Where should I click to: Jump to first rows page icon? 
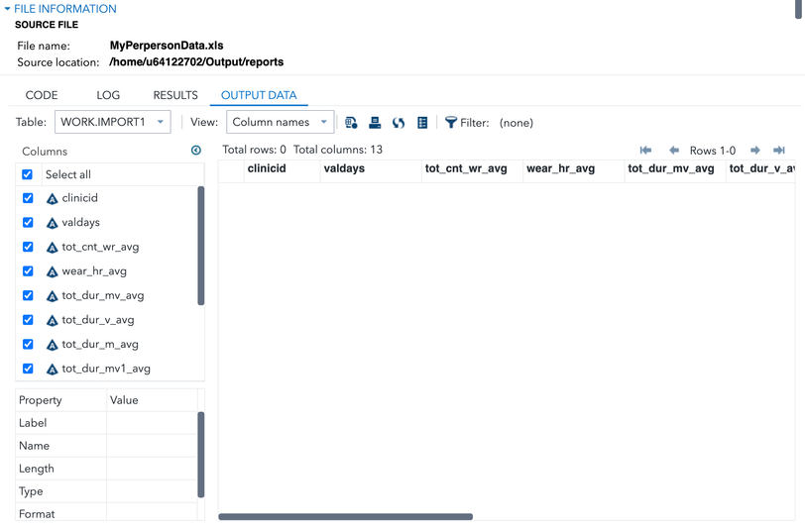click(645, 151)
